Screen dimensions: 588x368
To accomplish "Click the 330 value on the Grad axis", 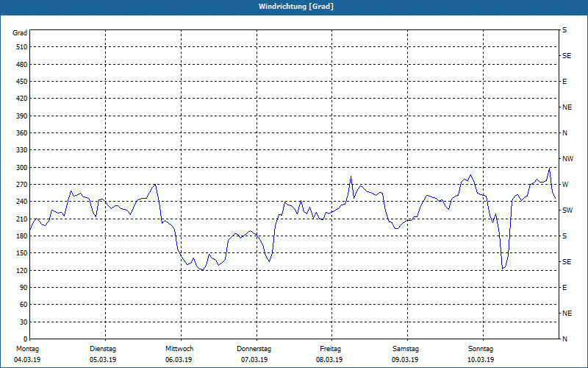I will (x=22, y=150).
